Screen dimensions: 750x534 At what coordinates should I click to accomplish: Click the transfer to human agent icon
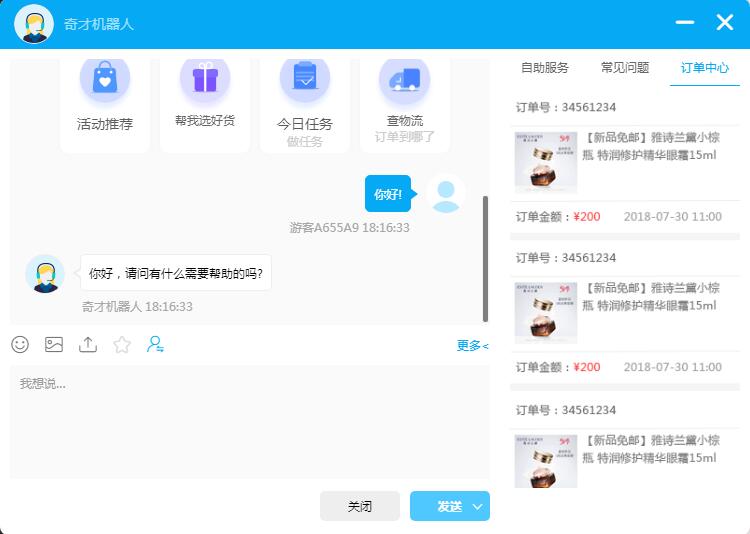155,344
